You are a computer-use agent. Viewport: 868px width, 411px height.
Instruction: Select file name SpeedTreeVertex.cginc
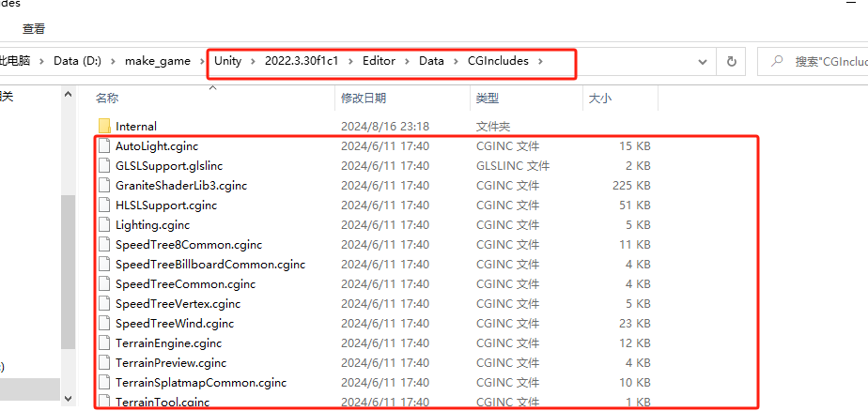(x=178, y=304)
